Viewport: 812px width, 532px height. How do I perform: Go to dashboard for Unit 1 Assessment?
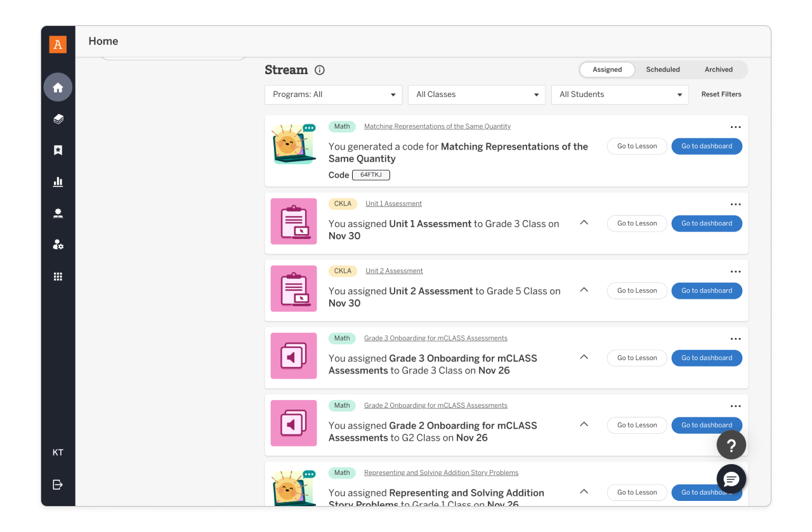pos(707,223)
